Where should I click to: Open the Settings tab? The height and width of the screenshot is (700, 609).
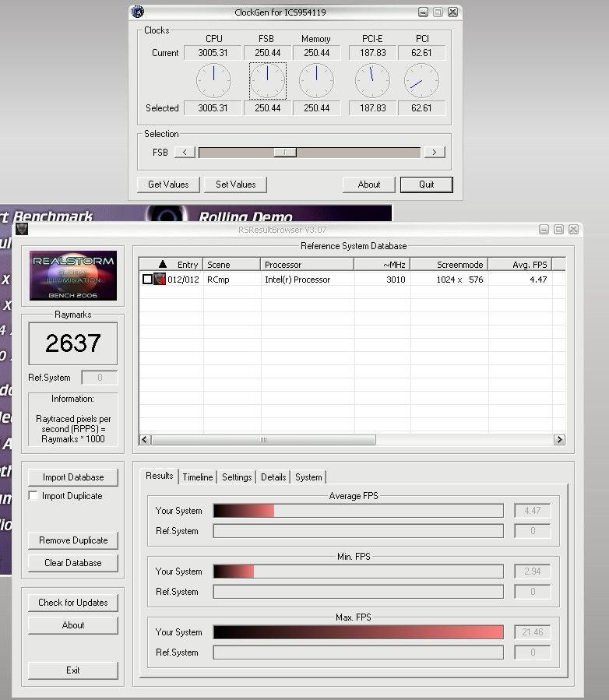click(237, 477)
